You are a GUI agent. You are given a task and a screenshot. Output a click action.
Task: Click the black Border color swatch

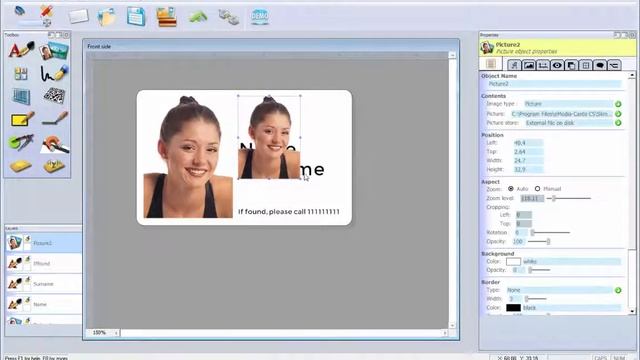[513, 308]
